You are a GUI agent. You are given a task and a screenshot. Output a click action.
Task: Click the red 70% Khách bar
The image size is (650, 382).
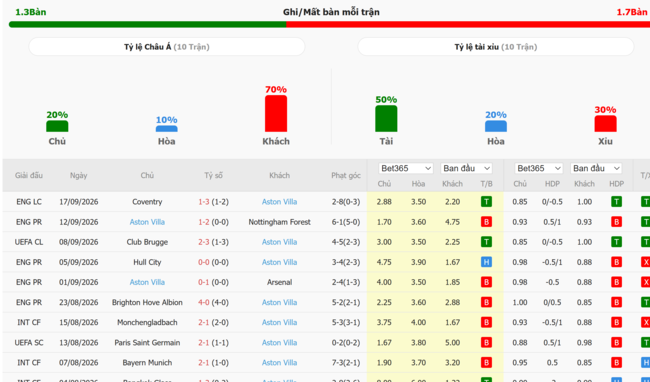(x=276, y=114)
